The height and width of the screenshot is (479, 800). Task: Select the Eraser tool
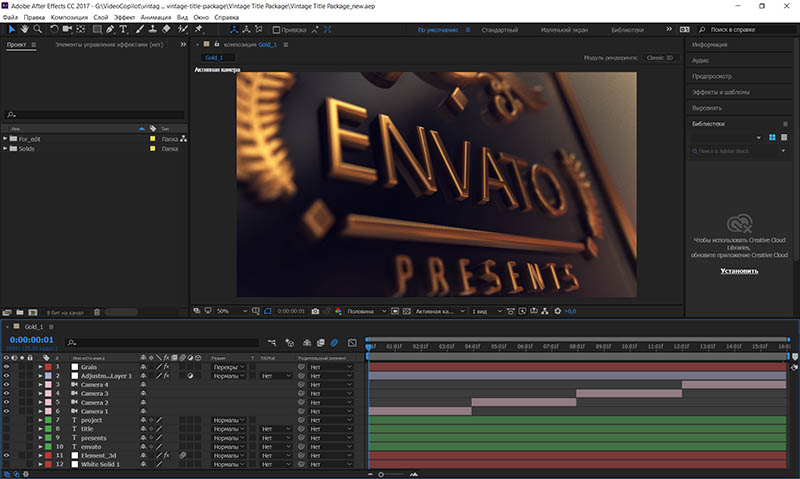pyautogui.click(x=166, y=30)
